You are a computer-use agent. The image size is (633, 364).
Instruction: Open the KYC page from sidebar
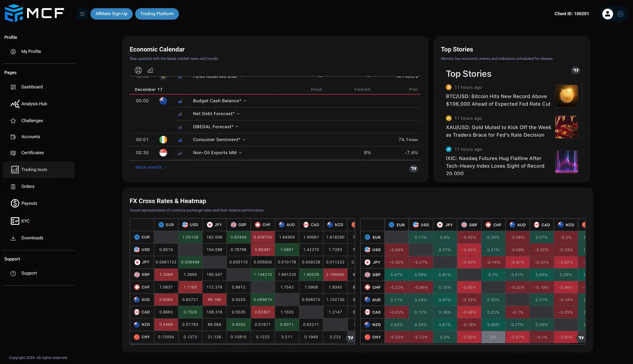[25, 221]
